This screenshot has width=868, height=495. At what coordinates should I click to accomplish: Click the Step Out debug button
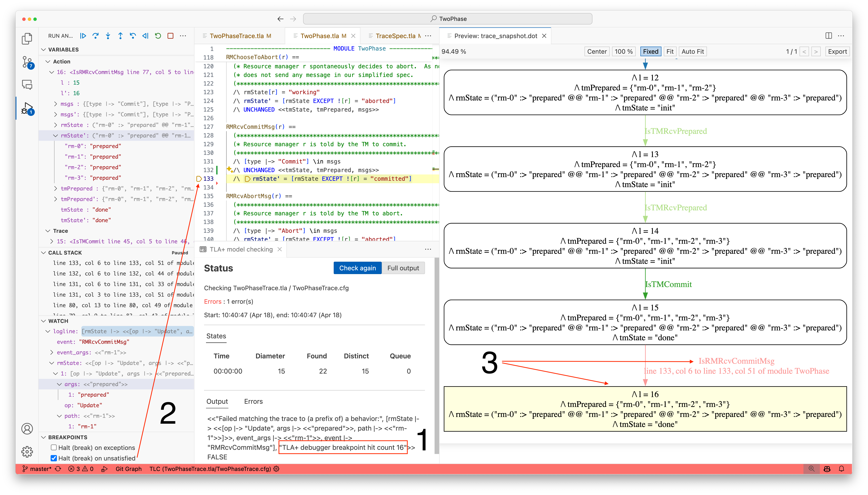(x=120, y=36)
